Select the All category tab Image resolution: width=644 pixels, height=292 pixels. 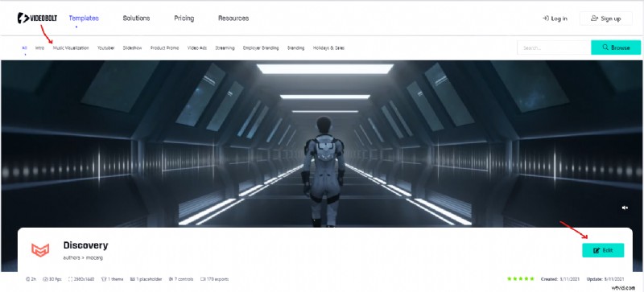pos(24,48)
